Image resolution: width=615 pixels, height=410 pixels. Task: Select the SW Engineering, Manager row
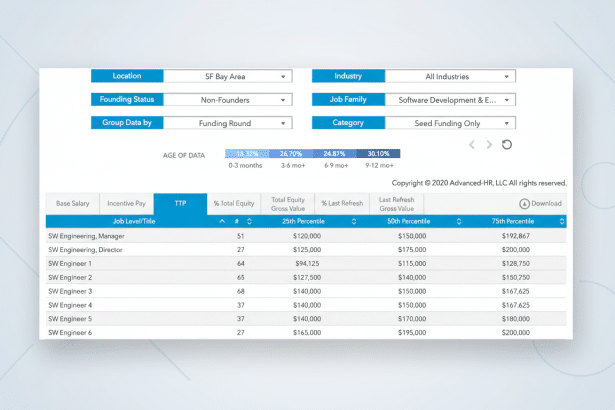point(306,236)
